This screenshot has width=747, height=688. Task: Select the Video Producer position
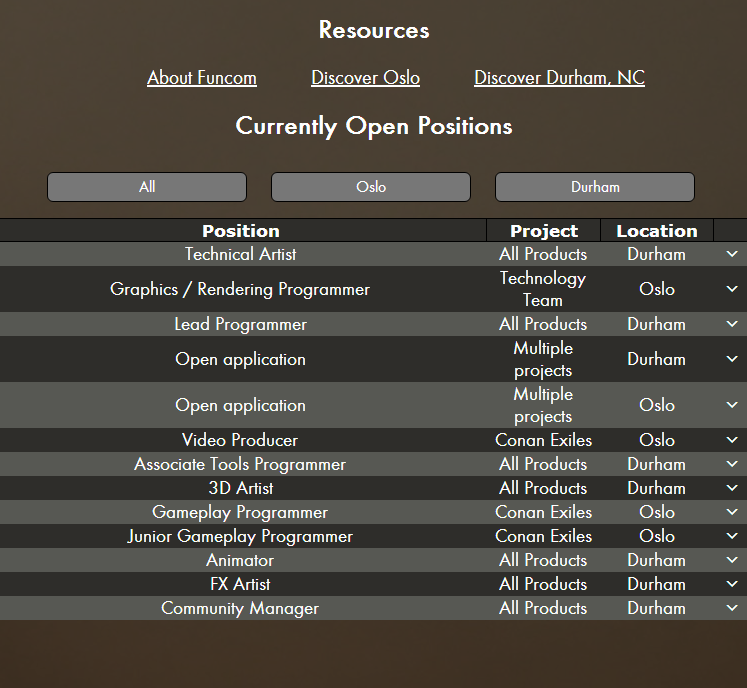240,440
